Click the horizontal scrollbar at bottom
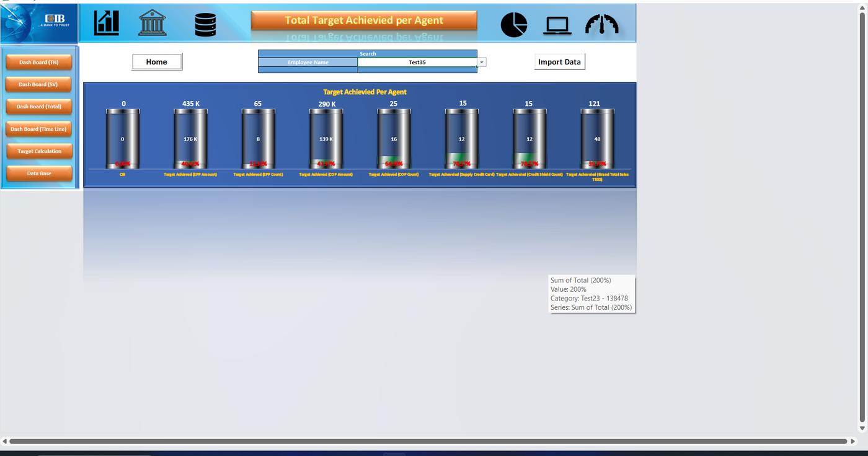 428,441
